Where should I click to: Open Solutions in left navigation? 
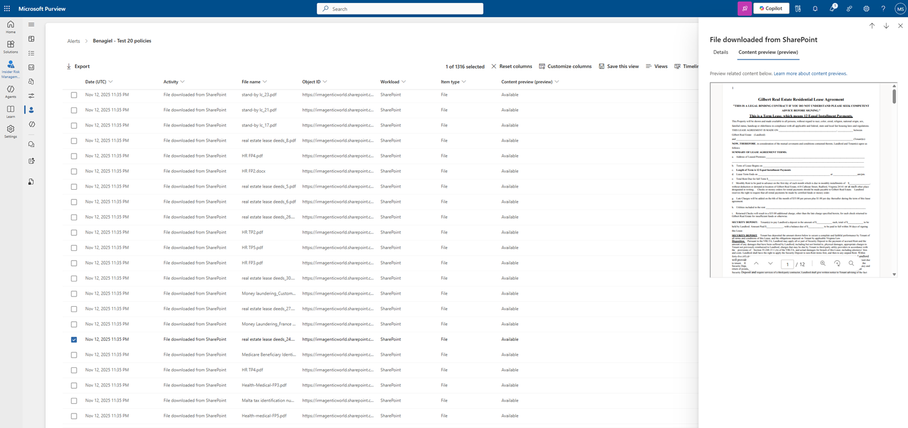10,47
